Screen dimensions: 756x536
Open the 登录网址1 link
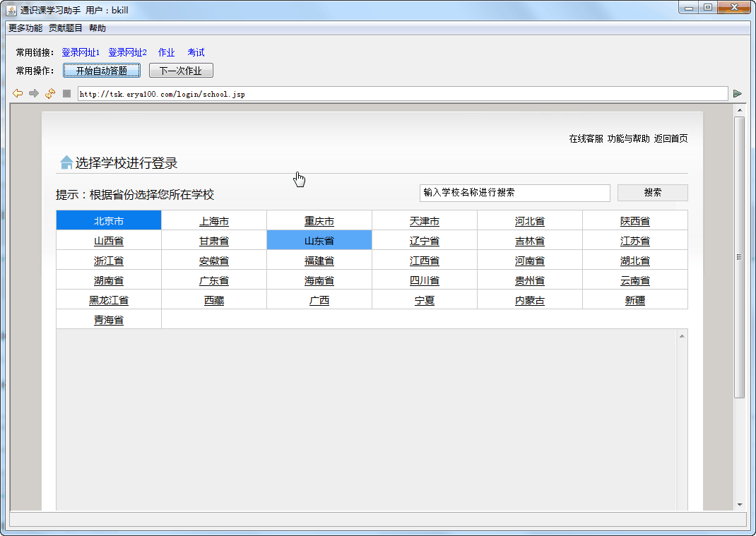pos(81,52)
